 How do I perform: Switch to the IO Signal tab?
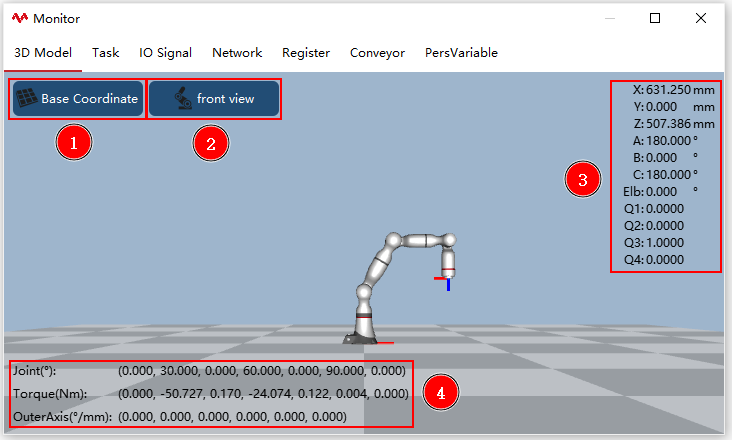coord(165,53)
